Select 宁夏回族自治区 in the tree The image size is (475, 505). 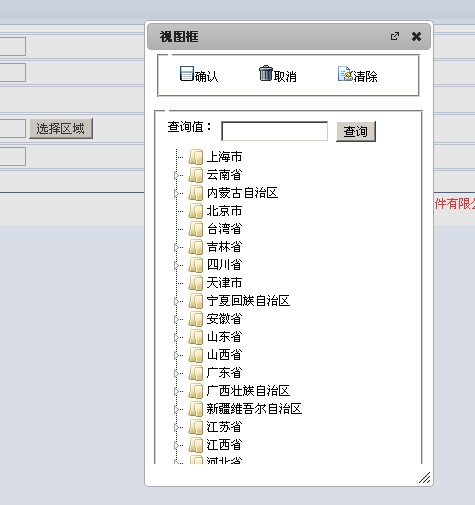(x=248, y=301)
